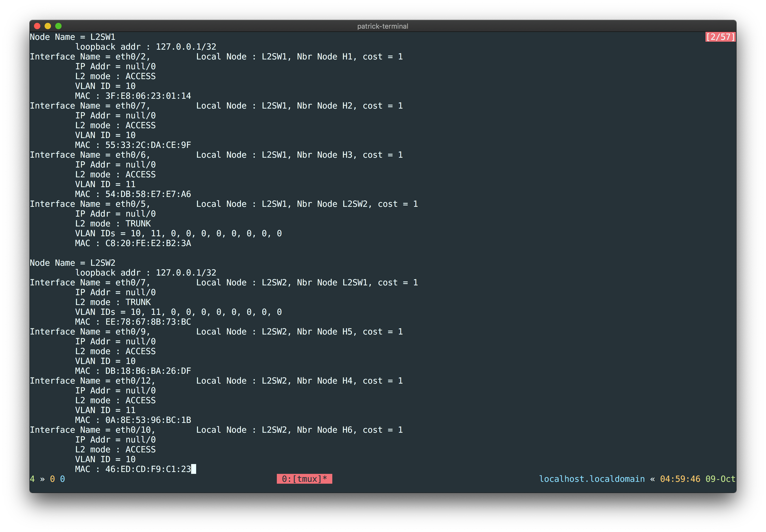Click 'Nbr Node L2SW1' text

coord(332,283)
